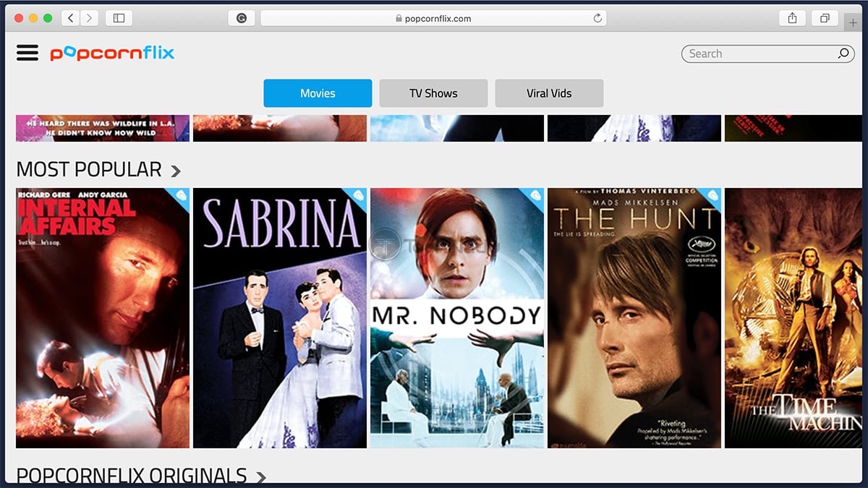Screen dimensions: 868x488
Task: Toggle the Safari sidebar
Action: click(119, 18)
